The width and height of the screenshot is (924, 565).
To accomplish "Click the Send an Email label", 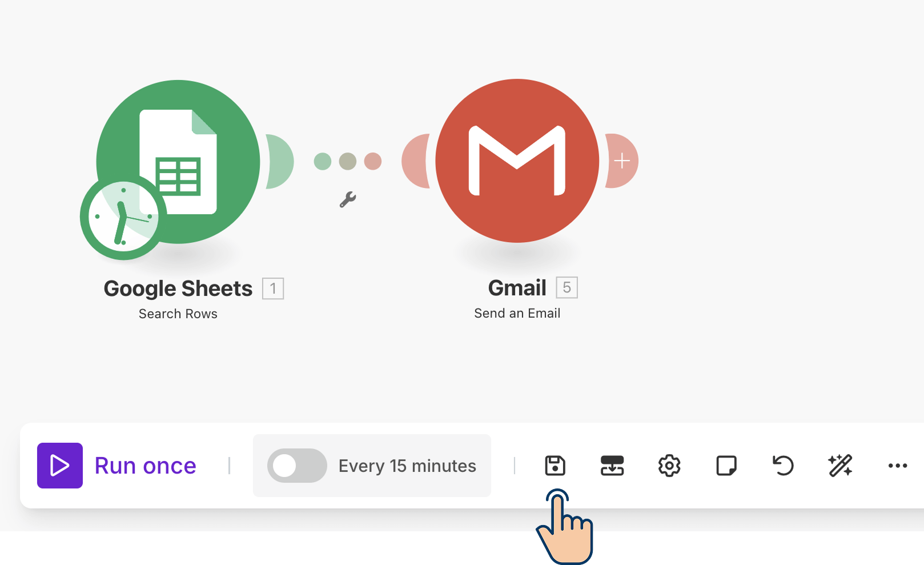I will click(x=517, y=313).
